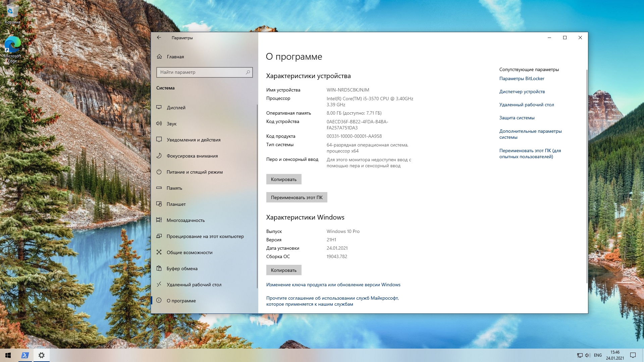Open Microsoft services agreement link

[x=332, y=301]
